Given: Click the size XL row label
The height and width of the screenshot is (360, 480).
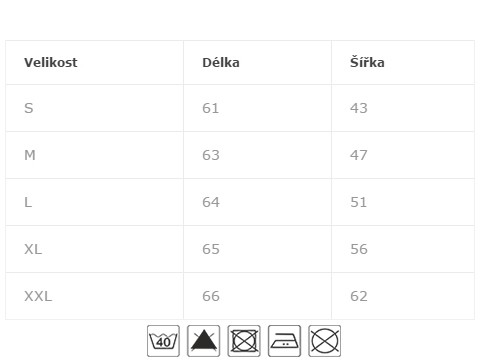Looking at the screenshot, I should click(33, 249).
